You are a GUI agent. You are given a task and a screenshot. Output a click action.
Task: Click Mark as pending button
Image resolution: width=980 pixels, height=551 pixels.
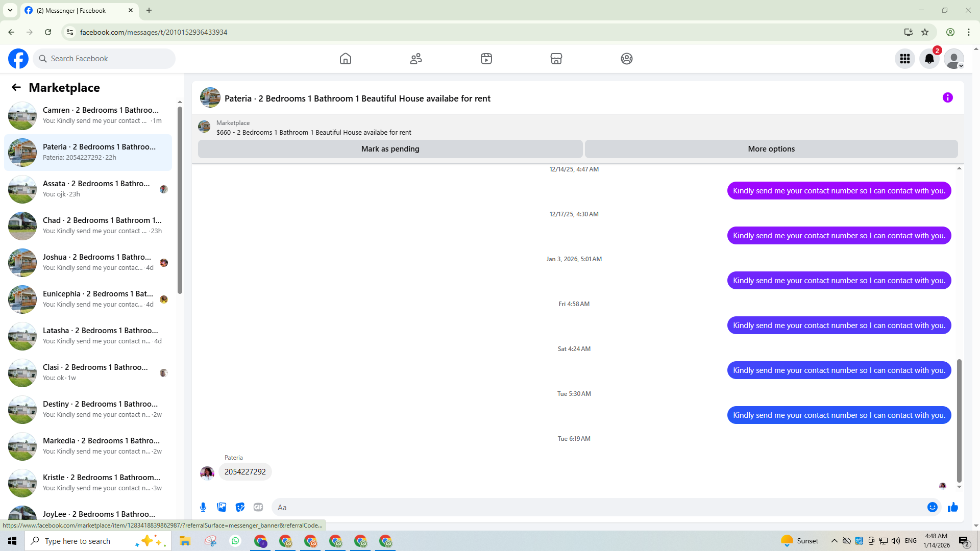pyautogui.click(x=390, y=149)
